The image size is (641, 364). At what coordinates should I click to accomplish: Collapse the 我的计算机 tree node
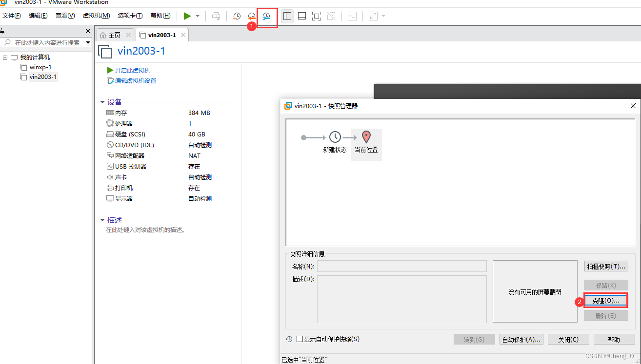pyautogui.click(x=5, y=57)
